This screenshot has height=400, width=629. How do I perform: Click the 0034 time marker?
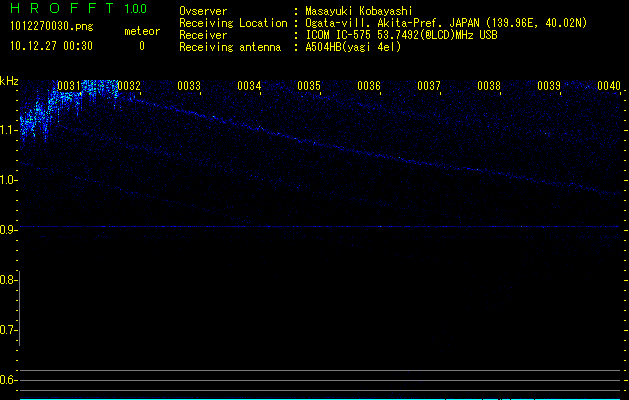[x=249, y=85]
